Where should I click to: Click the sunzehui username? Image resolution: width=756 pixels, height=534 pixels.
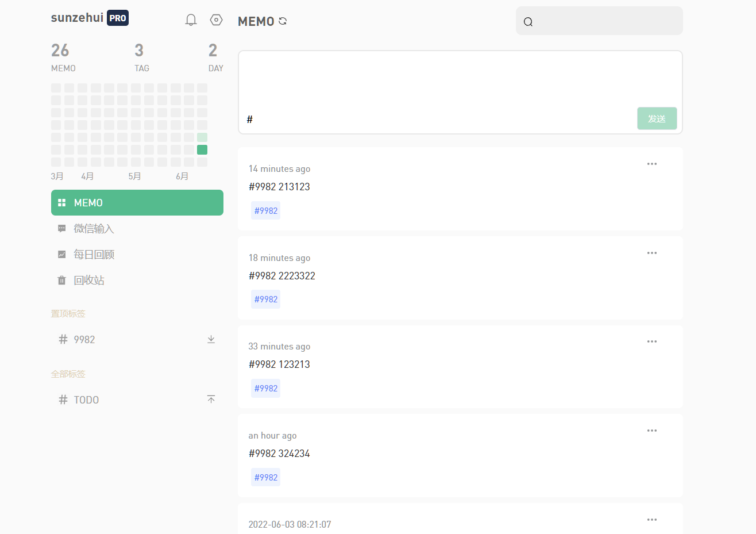(77, 17)
